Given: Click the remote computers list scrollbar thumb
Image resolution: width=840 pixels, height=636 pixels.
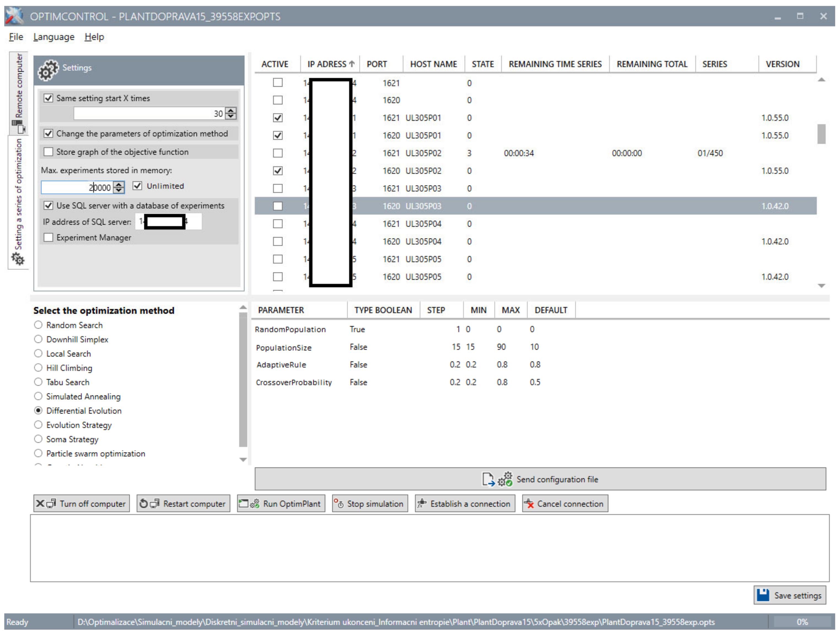Looking at the screenshot, I should (821, 134).
